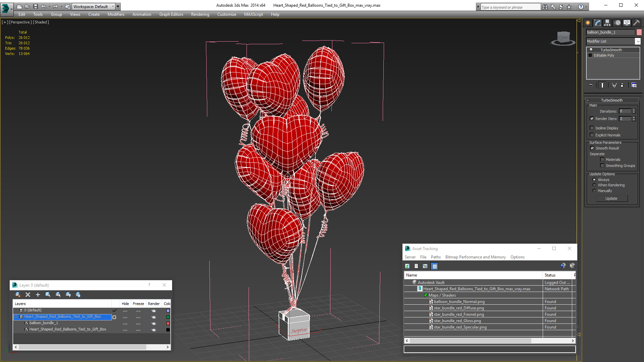
Task: Refresh the Asset Tracking list
Action: tap(407, 266)
